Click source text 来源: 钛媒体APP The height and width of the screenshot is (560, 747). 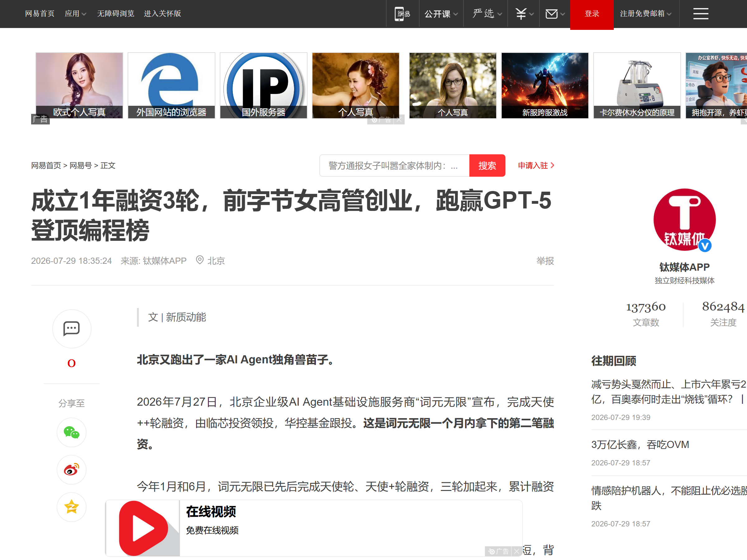154,261
